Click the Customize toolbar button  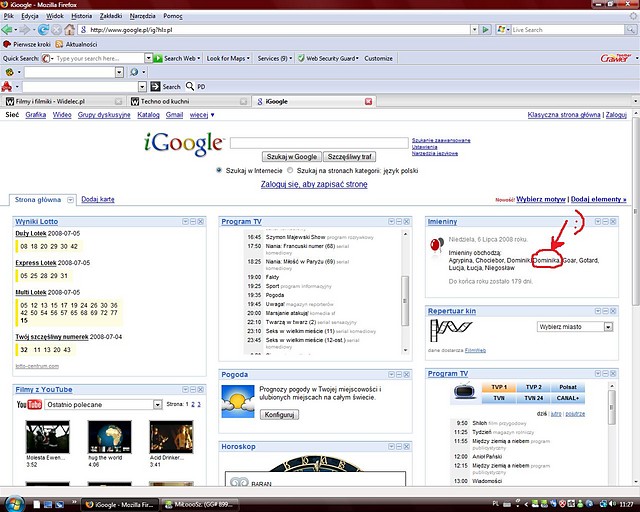point(378,58)
